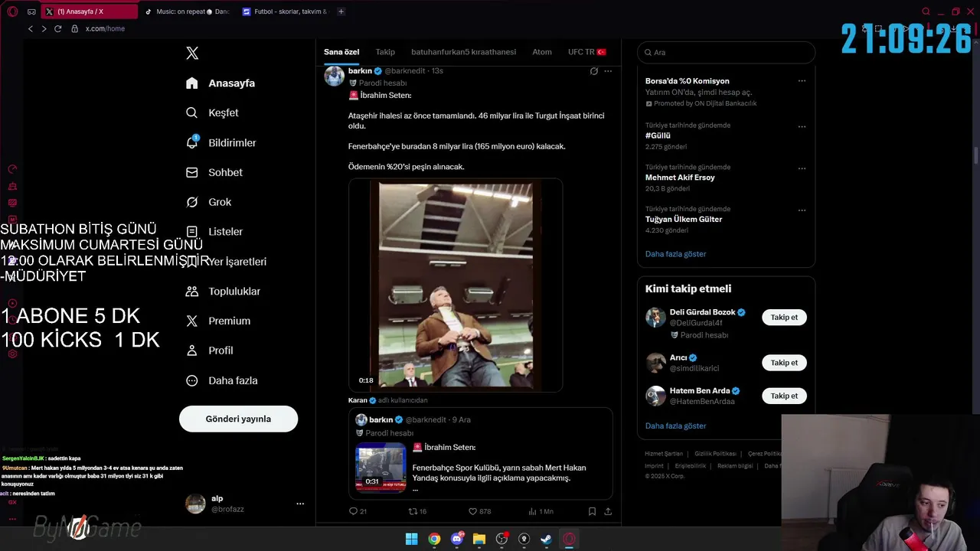The width and height of the screenshot is (980, 551).
Task: Open Windows Start menu
Action: [x=411, y=539]
